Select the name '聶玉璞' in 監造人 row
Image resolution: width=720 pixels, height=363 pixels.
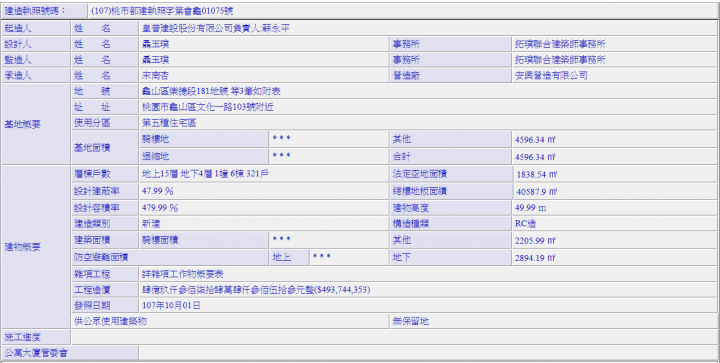pyautogui.click(x=155, y=60)
